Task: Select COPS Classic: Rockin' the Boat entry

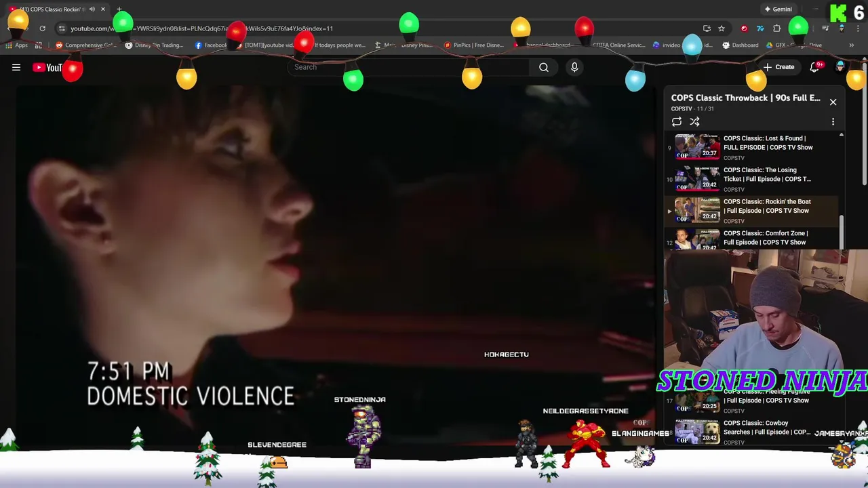Action: tap(753, 211)
